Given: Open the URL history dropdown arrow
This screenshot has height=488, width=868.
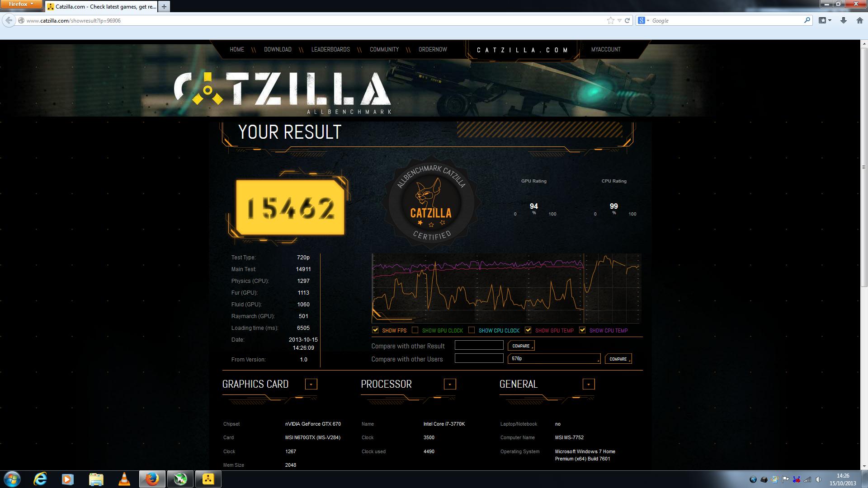Looking at the screenshot, I should [x=620, y=20].
